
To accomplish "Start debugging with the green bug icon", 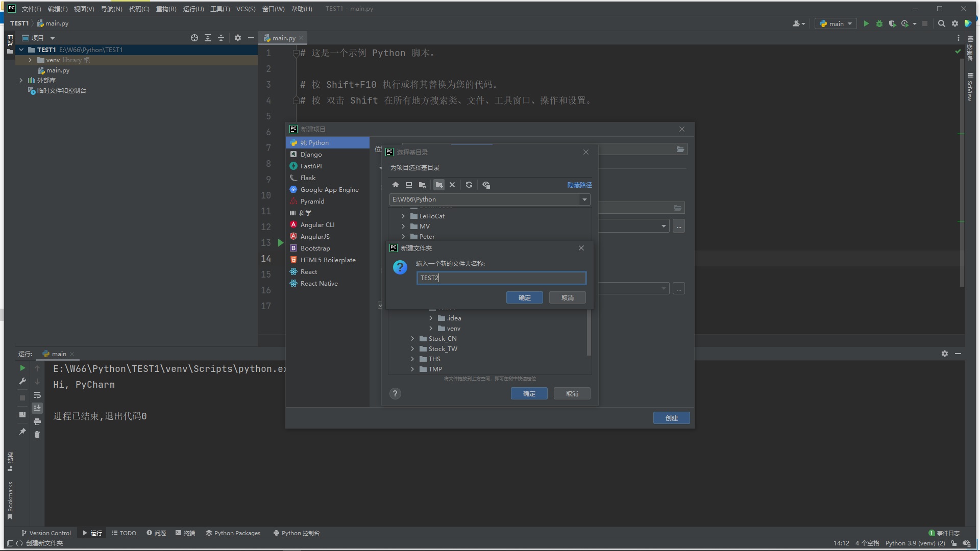I will (x=879, y=23).
